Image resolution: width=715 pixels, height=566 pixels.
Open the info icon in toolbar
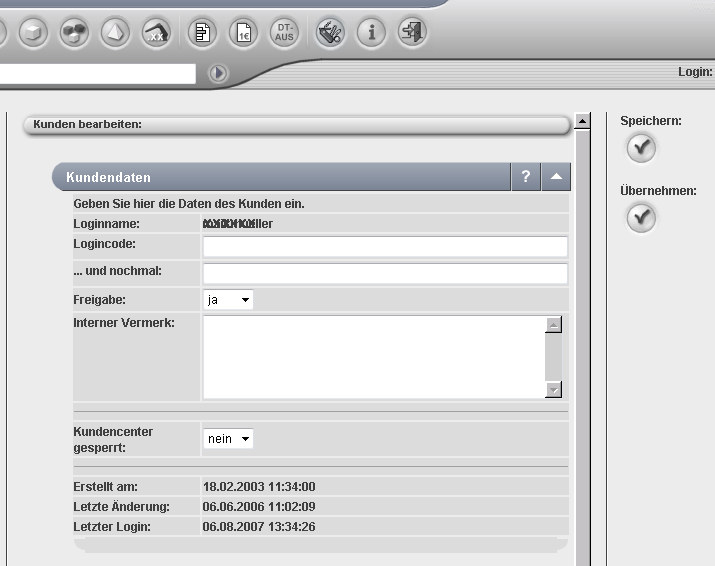pyautogui.click(x=371, y=32)
